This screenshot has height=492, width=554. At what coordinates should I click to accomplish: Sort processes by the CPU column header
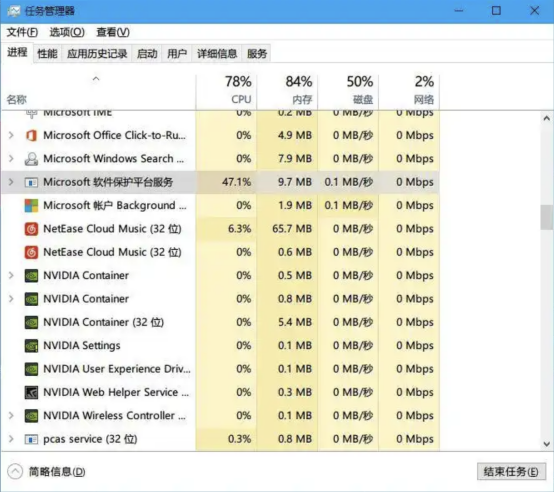tap(227, 90)
